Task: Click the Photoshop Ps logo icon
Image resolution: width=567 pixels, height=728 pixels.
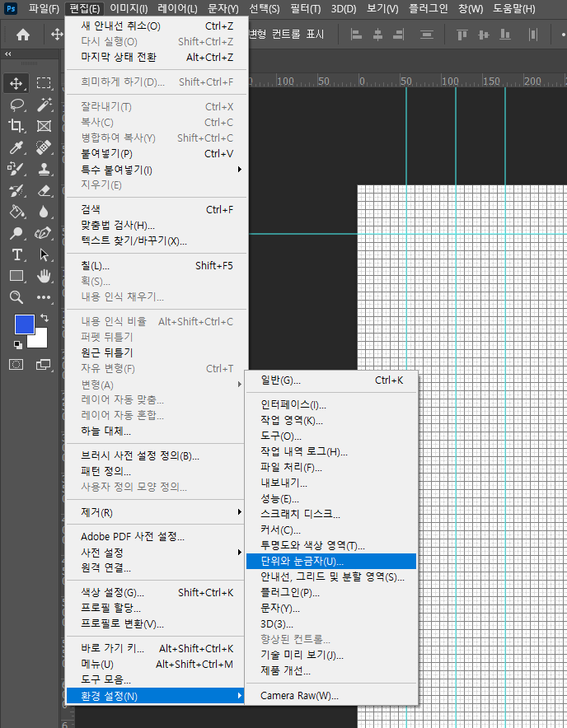Action: 10,8
